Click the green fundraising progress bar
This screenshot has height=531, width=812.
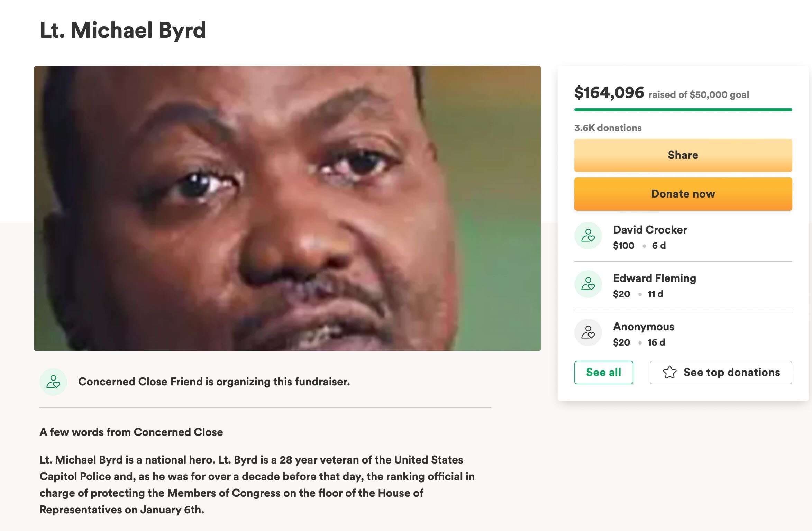click(x=683, y=110)
